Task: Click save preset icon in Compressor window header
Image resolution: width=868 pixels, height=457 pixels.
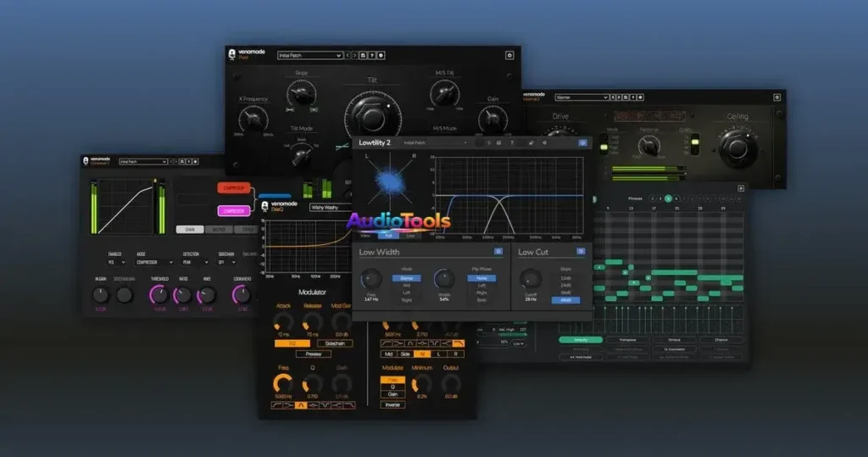Action: pos(181,162)
